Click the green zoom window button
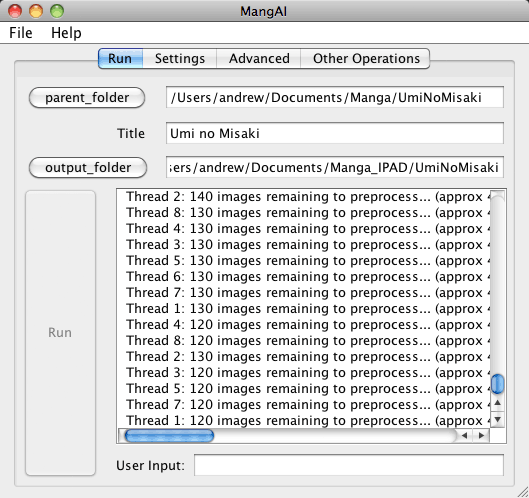The width and height of the screenshot is (529, 498). 57,11
